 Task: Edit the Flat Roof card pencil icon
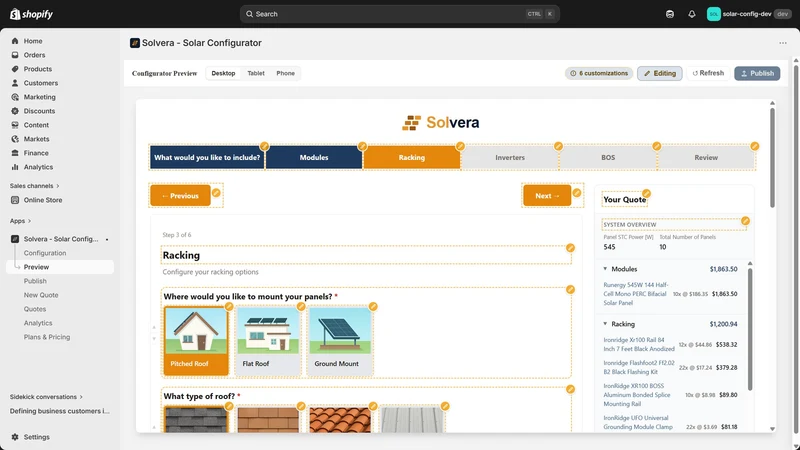tap(301, 307)
